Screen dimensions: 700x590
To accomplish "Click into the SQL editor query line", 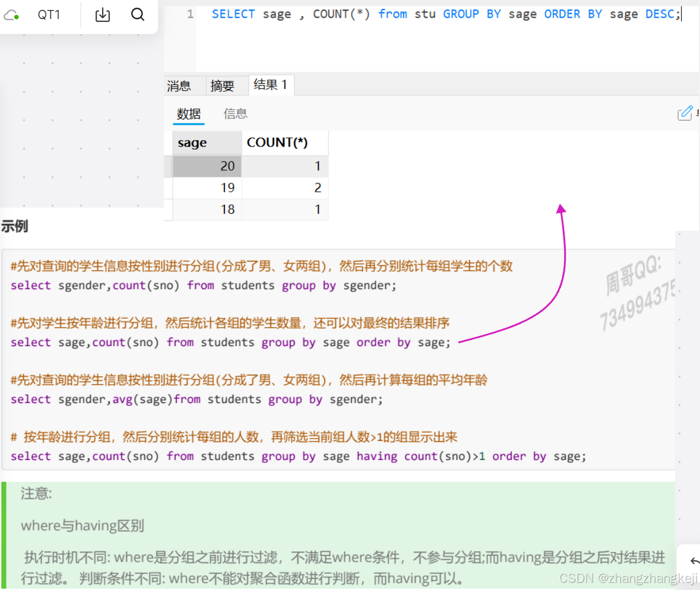I will (x=446, y=14).
